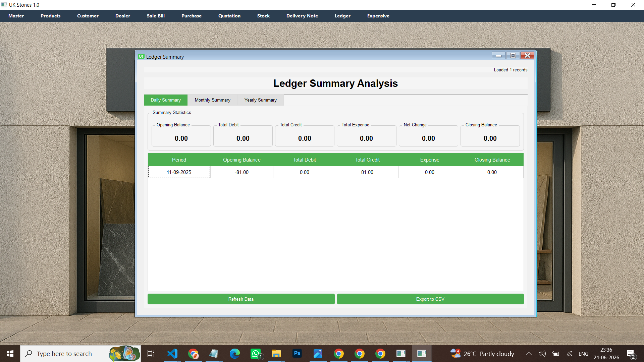Switch to the Monthly Summary tab
This screenshot has width=644, height=362.
click(213, 100)
